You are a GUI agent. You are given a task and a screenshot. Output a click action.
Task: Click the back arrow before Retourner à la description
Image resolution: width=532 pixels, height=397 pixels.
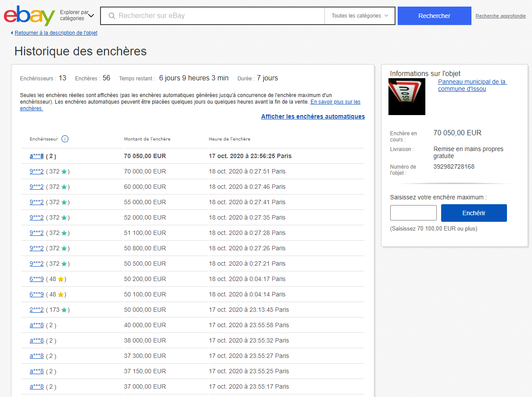point(12,33)
